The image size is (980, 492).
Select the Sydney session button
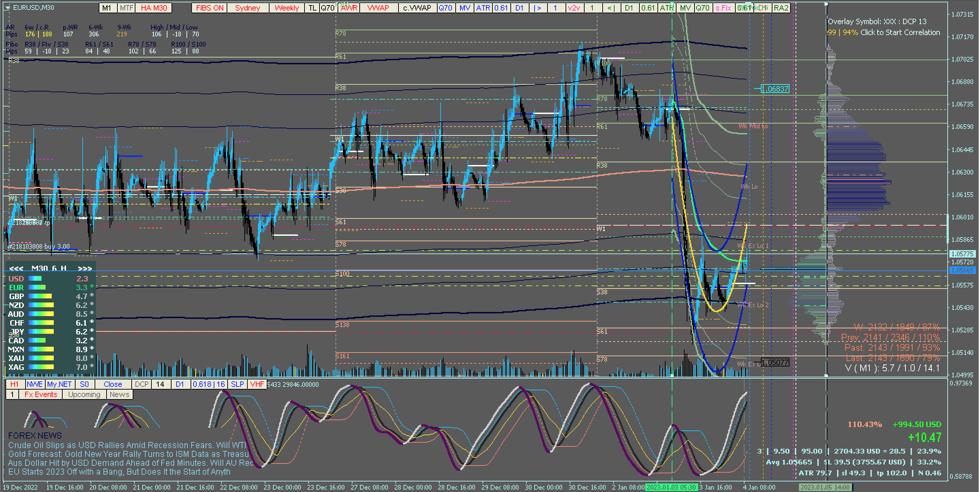(x=247, y=8)
